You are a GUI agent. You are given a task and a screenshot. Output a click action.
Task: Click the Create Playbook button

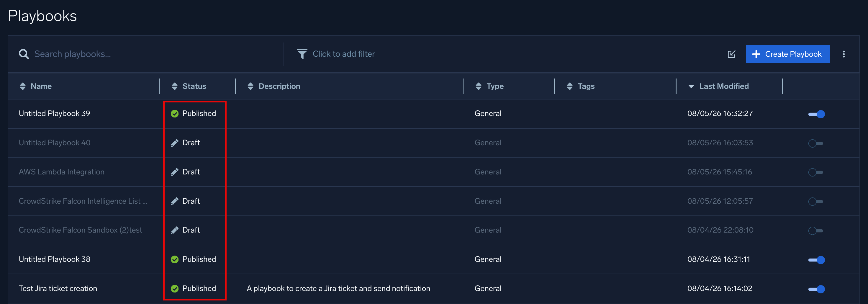787,54
